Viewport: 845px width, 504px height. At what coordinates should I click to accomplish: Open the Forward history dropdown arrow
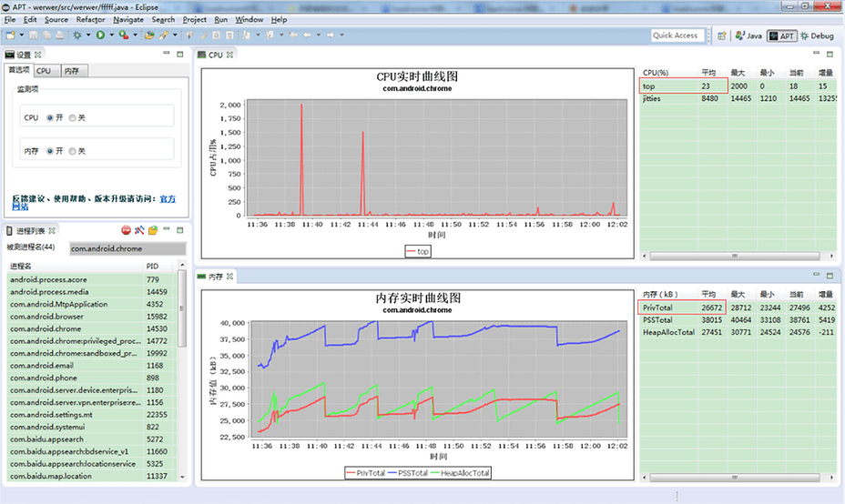(x=341, y=35)
